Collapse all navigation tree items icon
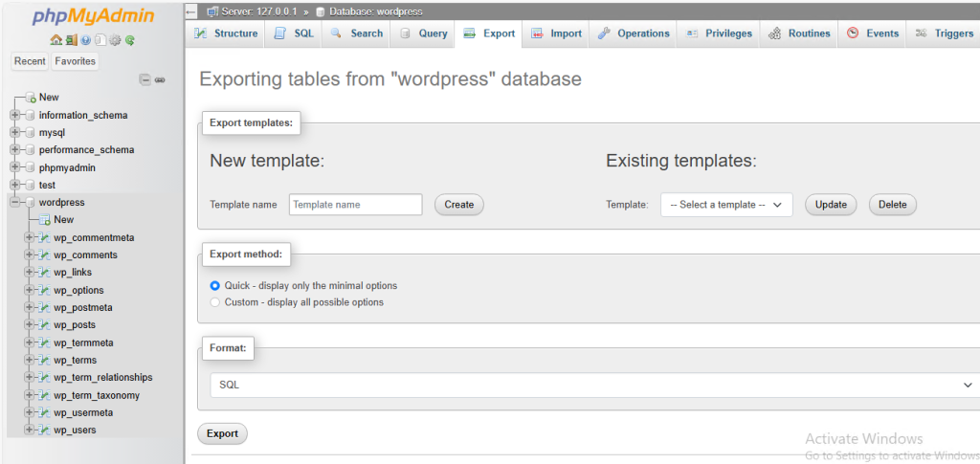Viewport: 980px width, 464px height. 145,79
